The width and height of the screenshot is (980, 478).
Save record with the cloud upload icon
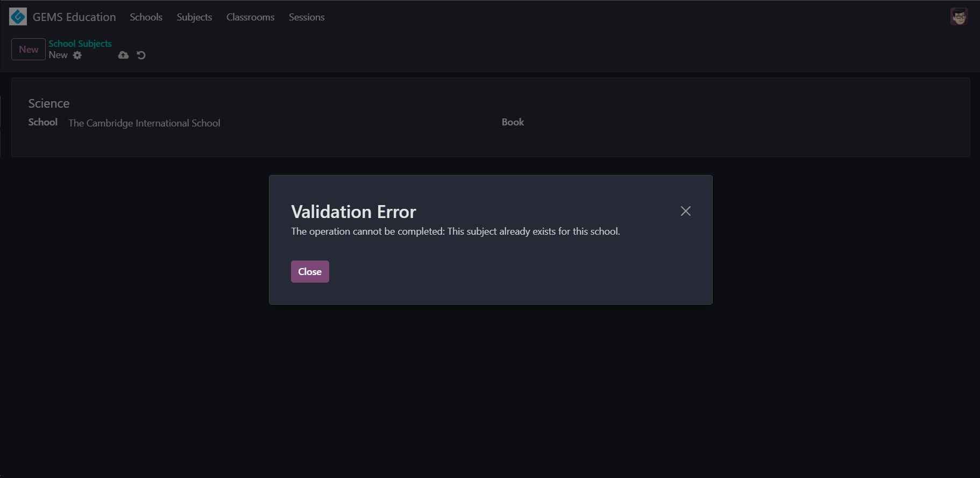tap(123, 55)
